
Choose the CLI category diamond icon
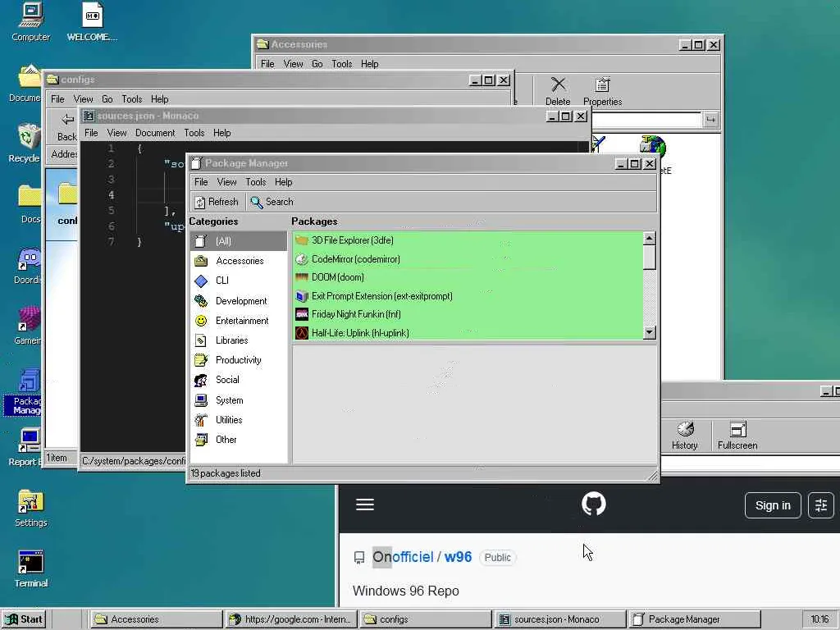click(201, 281)
